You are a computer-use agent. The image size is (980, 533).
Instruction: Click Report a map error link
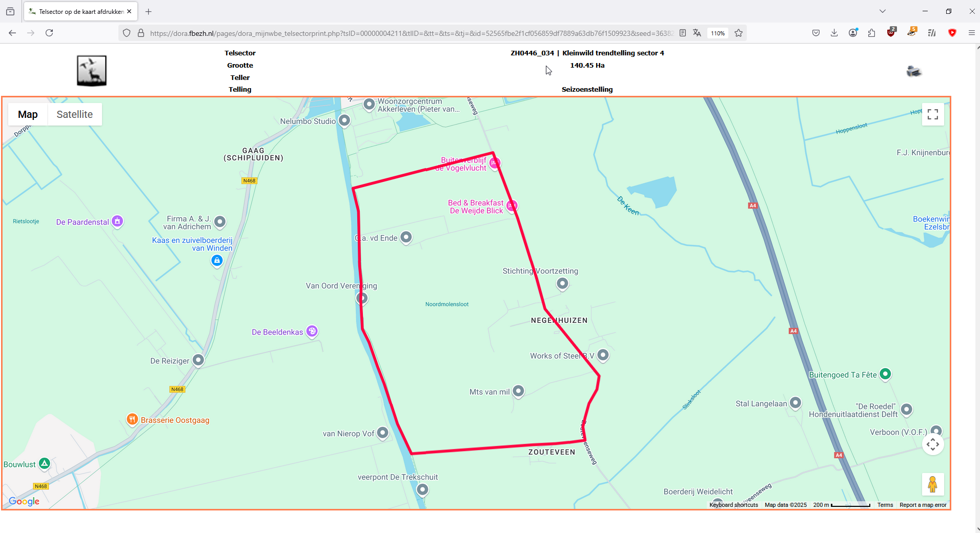[923, 505]
